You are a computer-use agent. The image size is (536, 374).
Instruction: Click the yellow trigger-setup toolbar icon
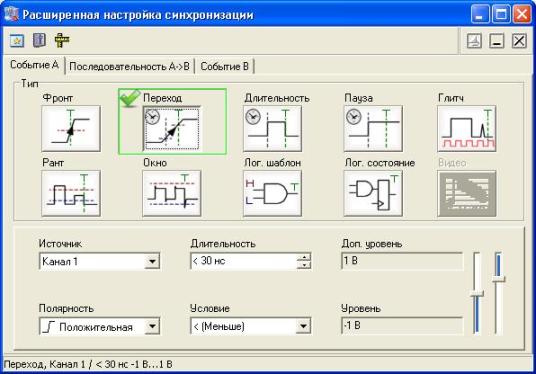(62, 40)
